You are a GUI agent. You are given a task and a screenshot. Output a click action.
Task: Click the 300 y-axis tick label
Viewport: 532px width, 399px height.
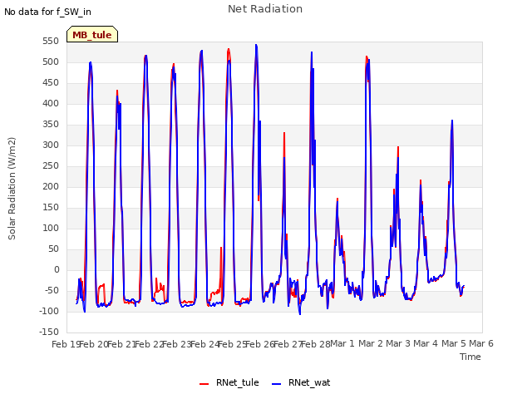pos(51,145)
